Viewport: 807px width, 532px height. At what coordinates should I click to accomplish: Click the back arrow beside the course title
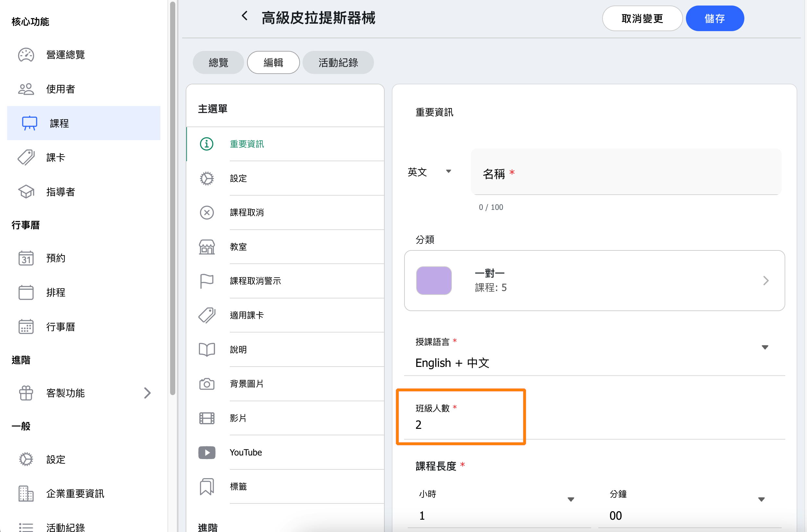click(x=244, y=16)
